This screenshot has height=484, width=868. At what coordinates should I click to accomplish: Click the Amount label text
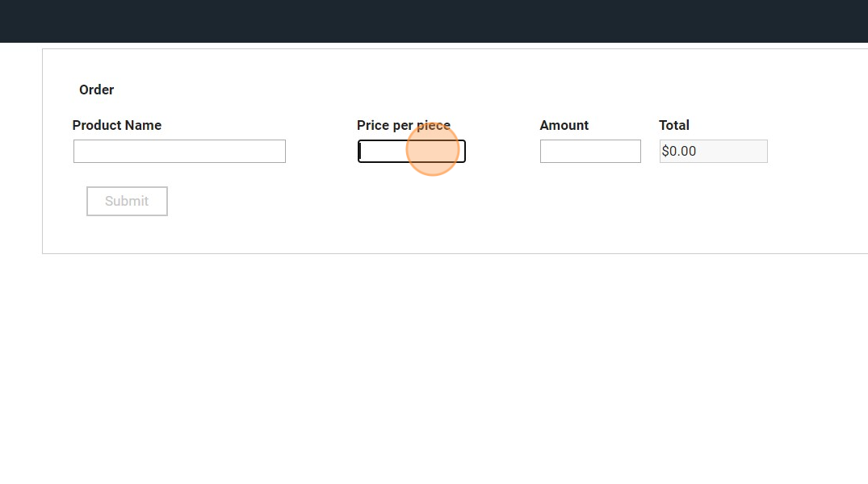(564, 125)
